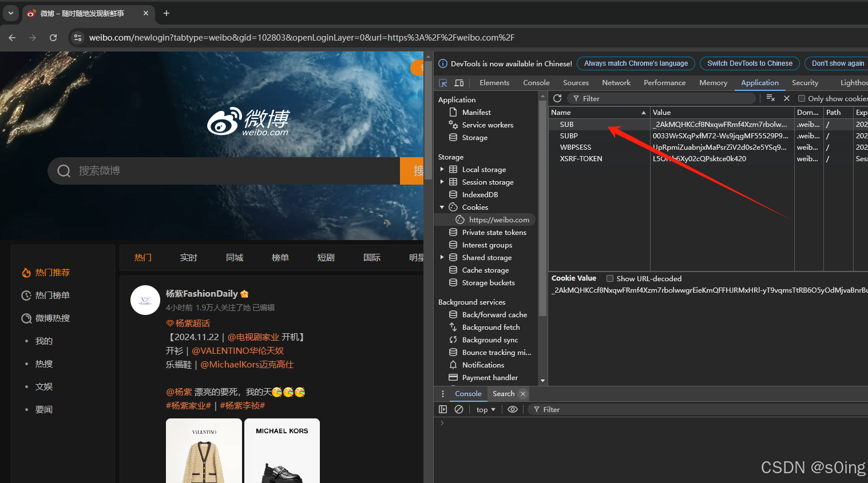Close the Search drawer tab

pos(522,394)
